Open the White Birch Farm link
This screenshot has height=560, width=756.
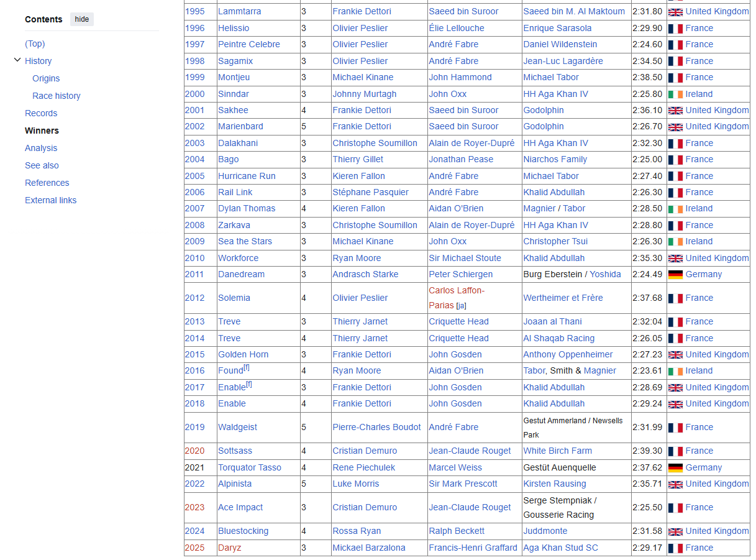tap(557, 451)
